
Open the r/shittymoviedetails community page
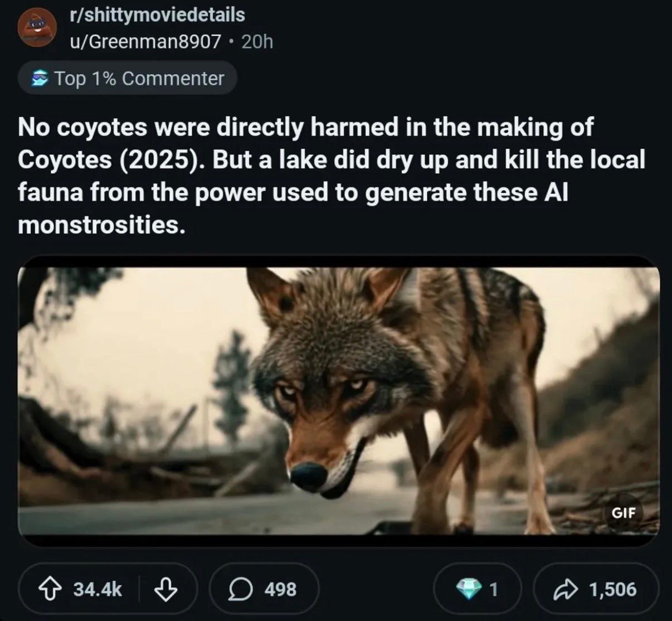(157, 15)
